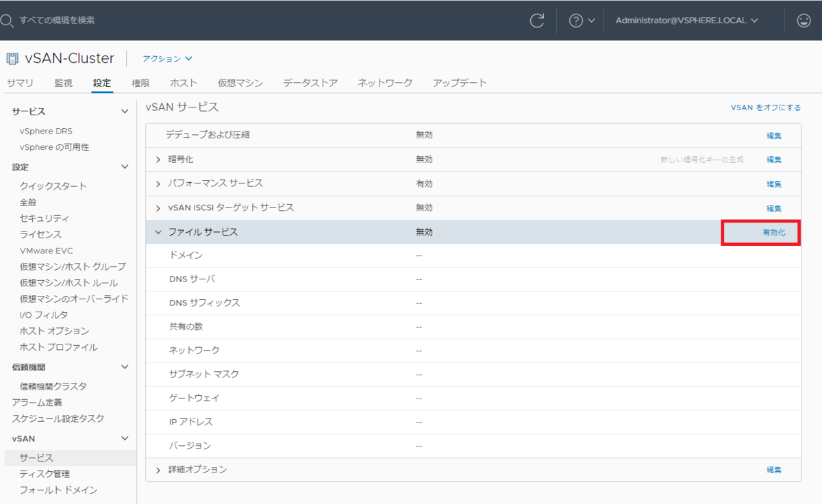Image resolution: width=822 pixels, height=504 pixels.
Task: Select ホスト プロファイル in sidebar
Action: click(58, 347)
